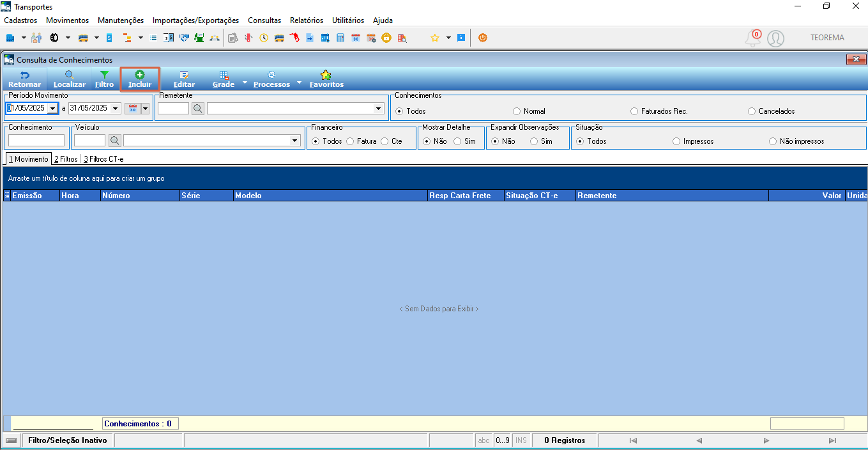Select the Impressos situation option

coord(676,141)
